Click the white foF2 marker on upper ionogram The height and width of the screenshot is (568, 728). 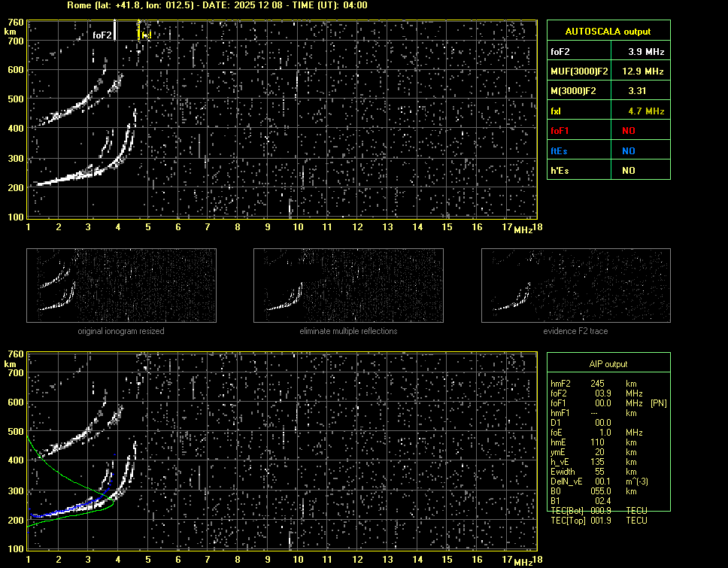(103, 35)
